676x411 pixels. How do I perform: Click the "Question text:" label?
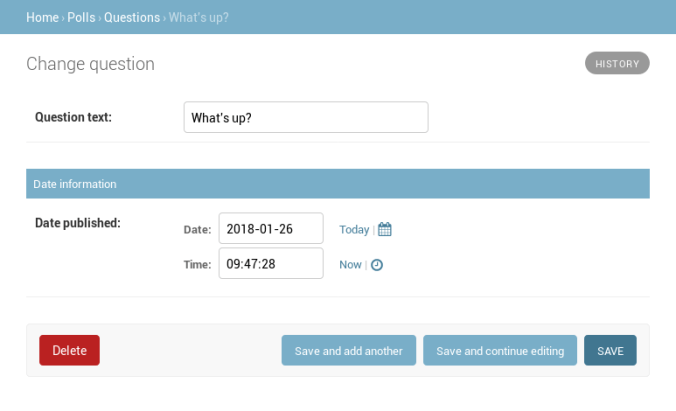click(73, 117)
